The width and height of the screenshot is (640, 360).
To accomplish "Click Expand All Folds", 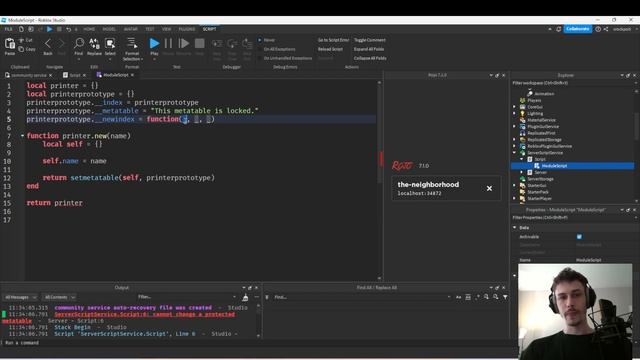I will coord(369,49).
